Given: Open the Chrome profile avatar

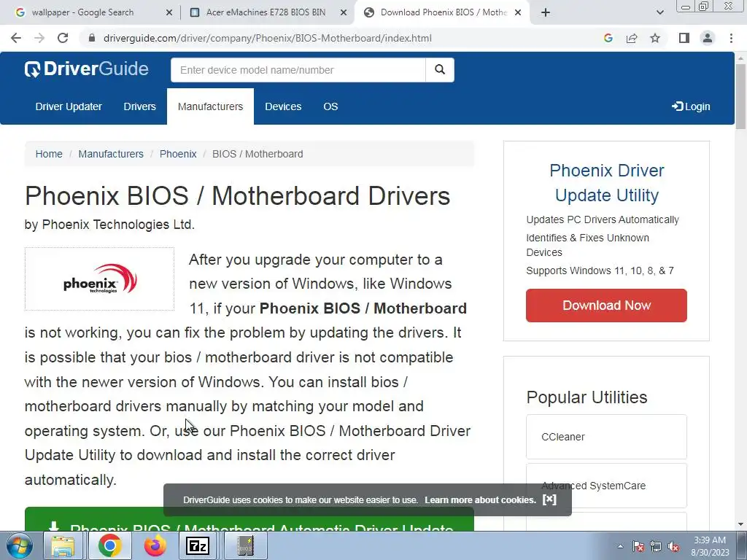Looking at the screenshot, I should tap(708, 38).
